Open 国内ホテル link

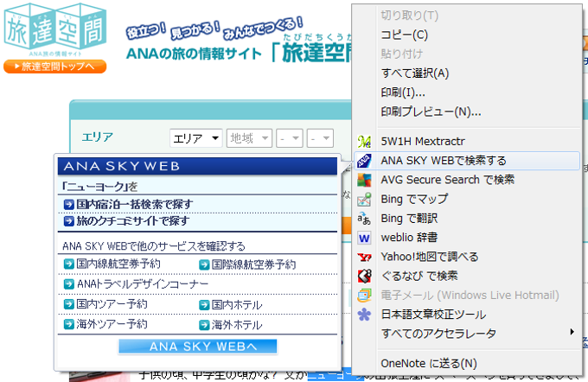(x=237, y=305)
